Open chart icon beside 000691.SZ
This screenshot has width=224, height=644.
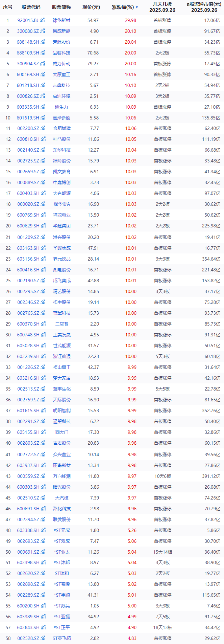[x=43, y=552]
